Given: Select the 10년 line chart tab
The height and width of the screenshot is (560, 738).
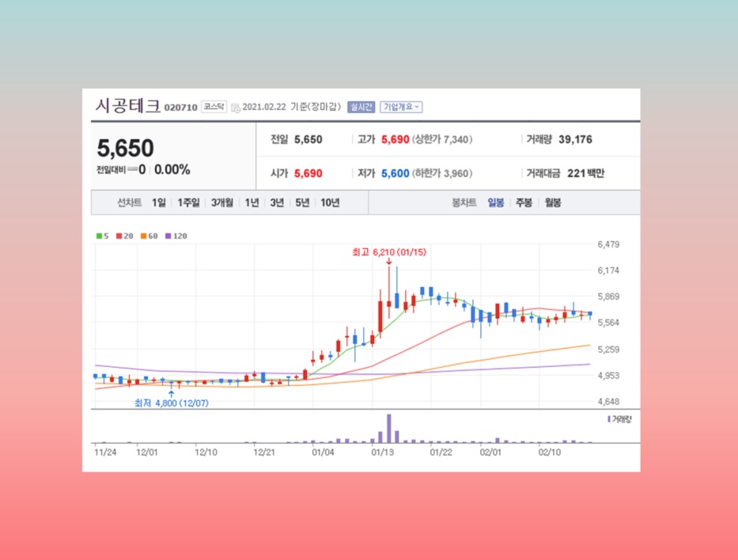Looking at the screenshot, I should point(330,202).
